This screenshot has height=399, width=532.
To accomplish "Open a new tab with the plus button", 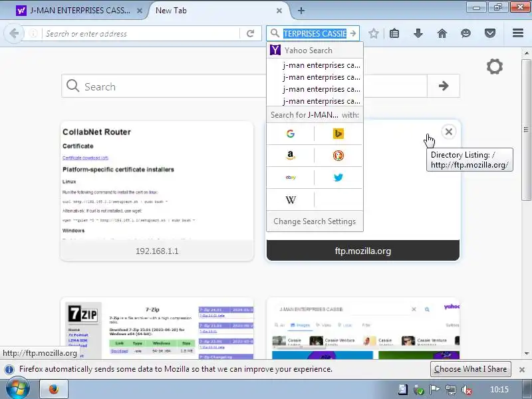I will [301, 11].
